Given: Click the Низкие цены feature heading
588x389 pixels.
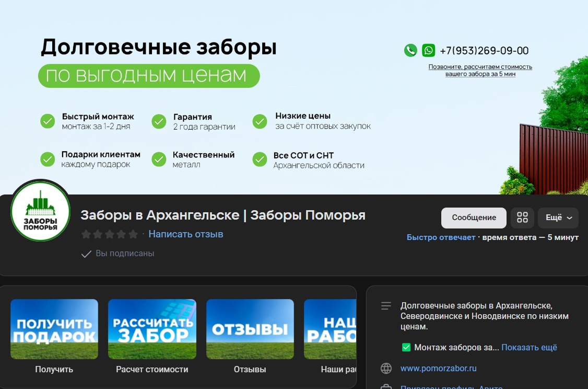Looking at the screenshot, I should (303, 116).
